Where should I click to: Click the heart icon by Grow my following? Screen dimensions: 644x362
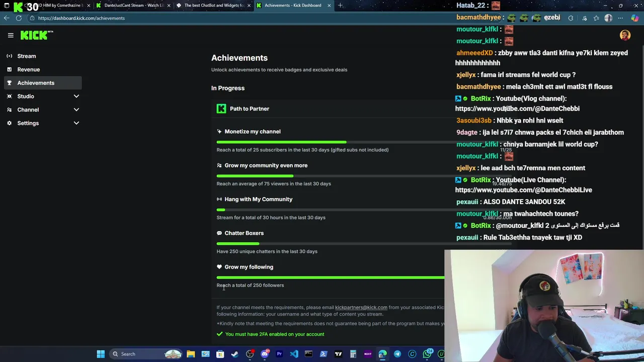[x=219, y=267]
